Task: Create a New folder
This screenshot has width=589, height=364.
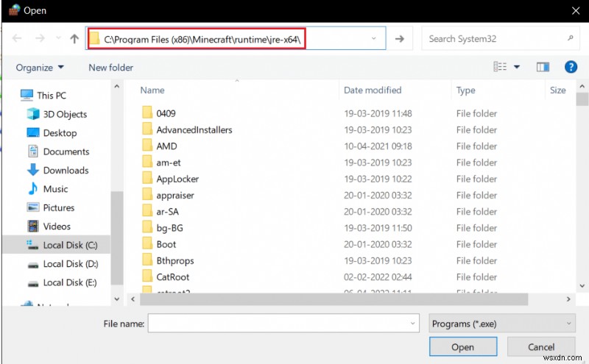Action: tap(111, 68)
